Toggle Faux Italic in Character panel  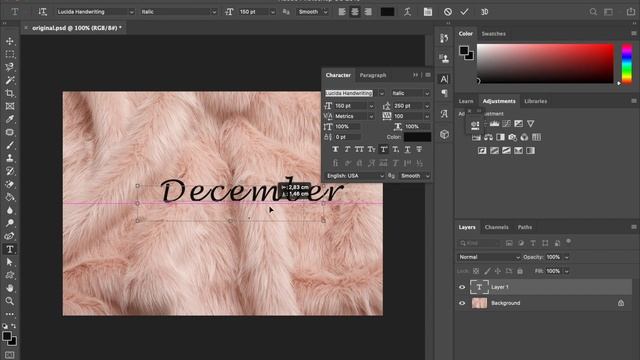347,149
